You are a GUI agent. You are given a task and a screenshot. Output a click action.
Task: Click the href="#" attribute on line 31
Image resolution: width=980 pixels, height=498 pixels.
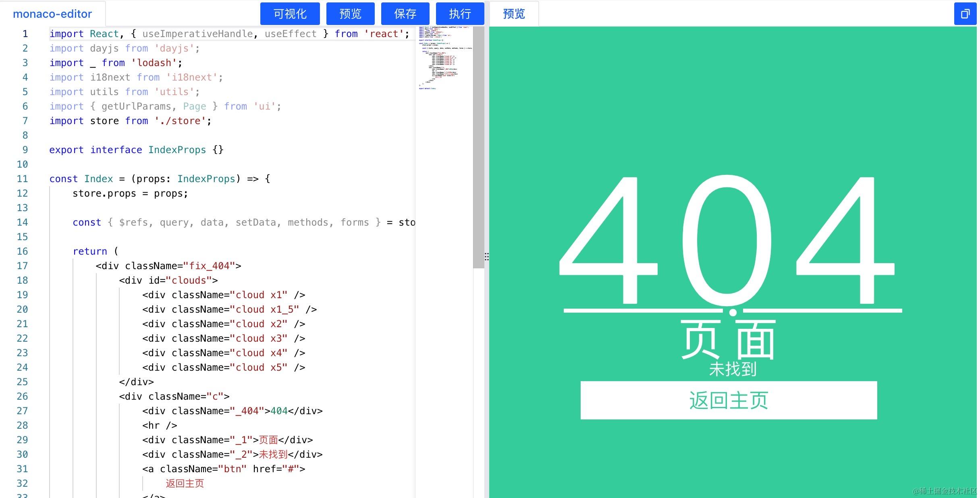click(276, 469)
